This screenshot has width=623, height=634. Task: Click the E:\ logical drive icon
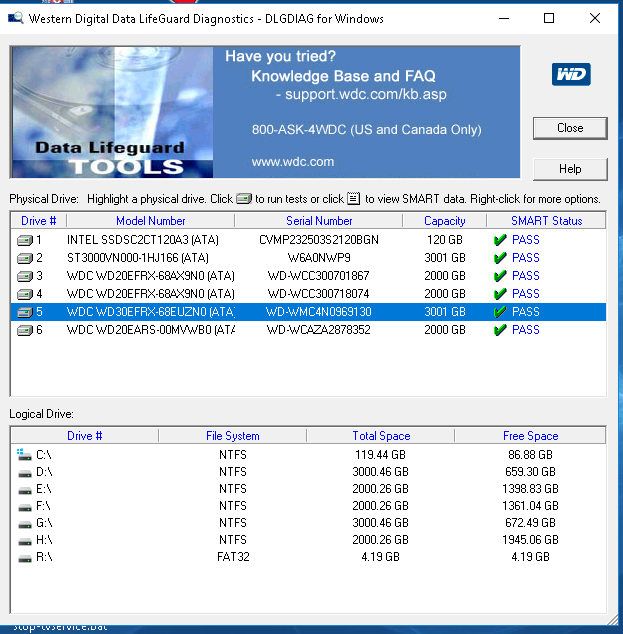pyautogui.click(x=24, y=489)
